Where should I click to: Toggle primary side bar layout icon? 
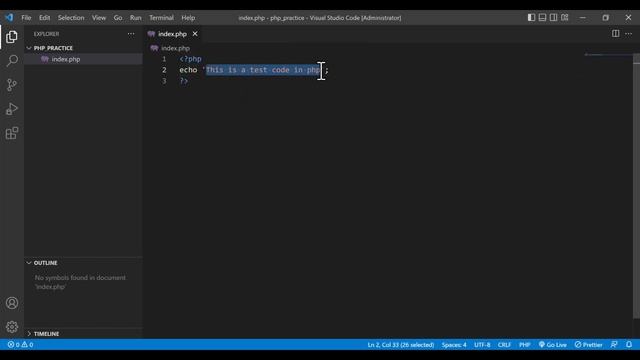pyautogui.click(x=531, y=18)
